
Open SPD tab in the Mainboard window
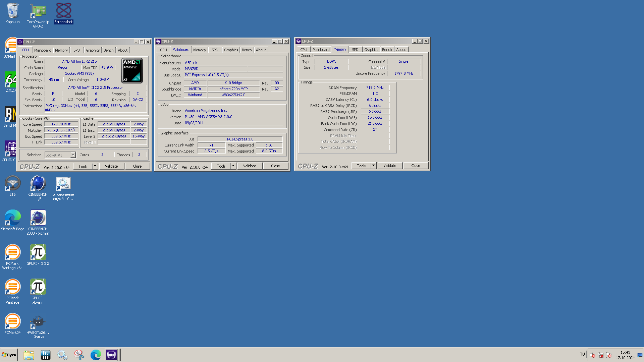tap(215, 50)
